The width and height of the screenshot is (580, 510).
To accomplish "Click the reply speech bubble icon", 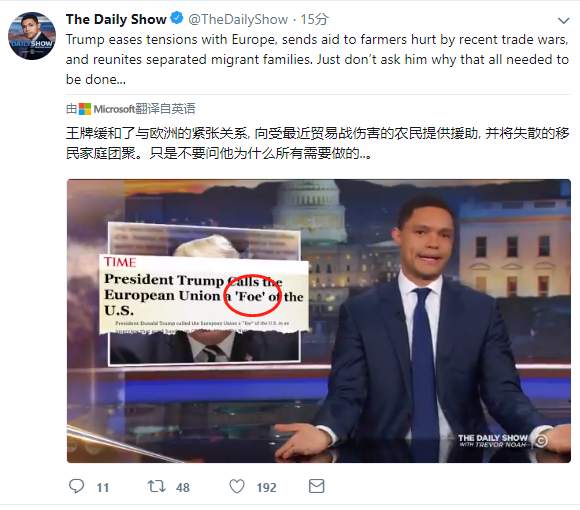I will click(77, 486).
